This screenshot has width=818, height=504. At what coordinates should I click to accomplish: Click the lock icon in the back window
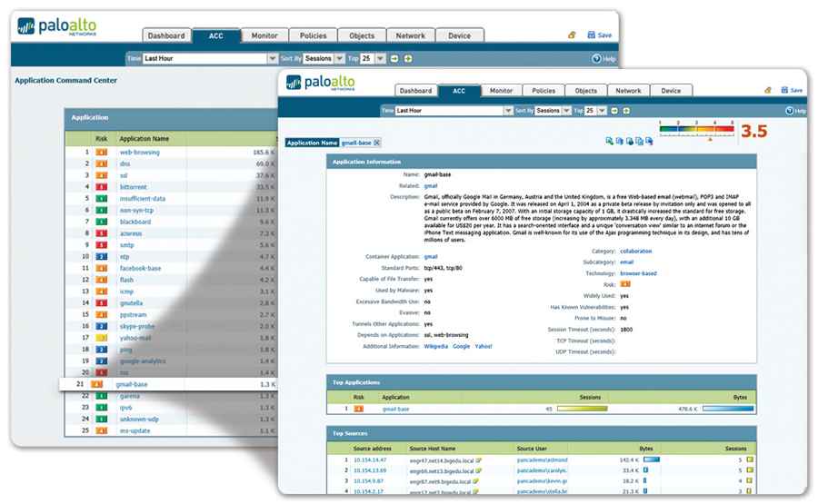click(572, 35)
